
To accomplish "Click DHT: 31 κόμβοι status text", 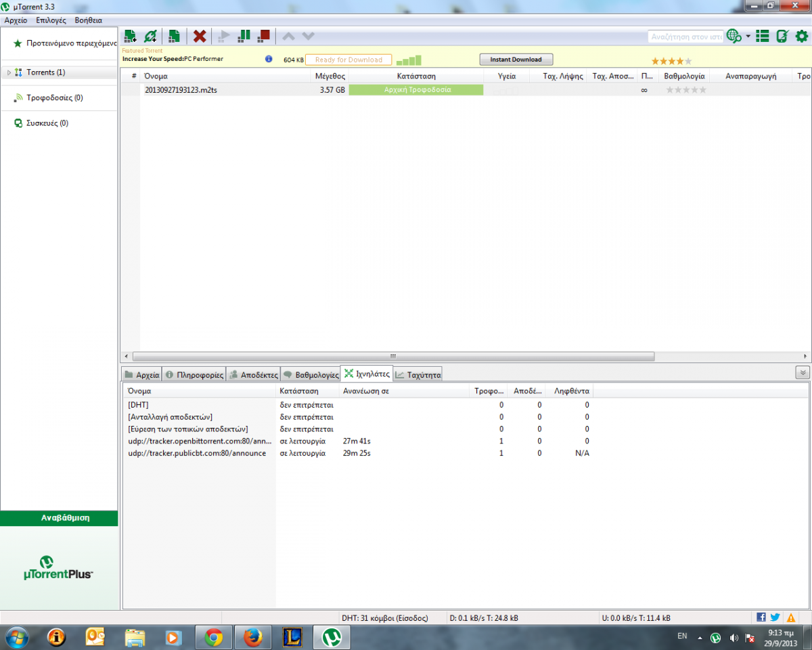I will coord(384,617).
